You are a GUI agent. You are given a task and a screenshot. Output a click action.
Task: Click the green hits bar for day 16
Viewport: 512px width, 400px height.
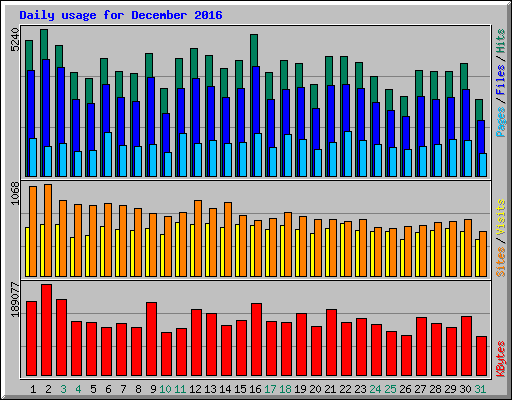pyautogui.click(x=254, y=50)
